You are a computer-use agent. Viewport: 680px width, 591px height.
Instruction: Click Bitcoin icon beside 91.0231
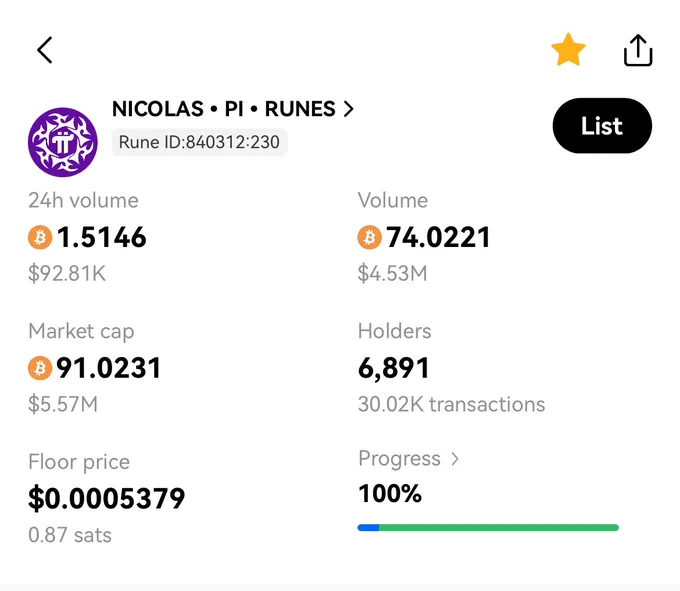tap(40, 368)
